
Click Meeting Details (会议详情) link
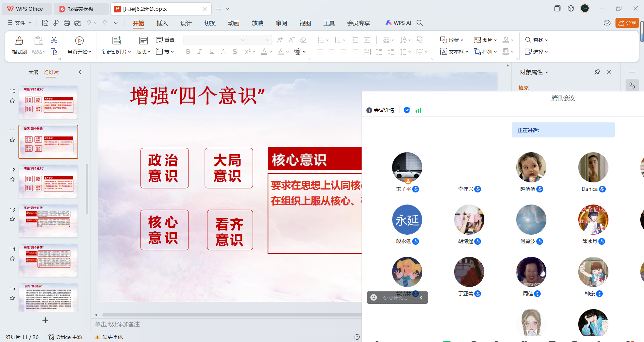click(380, 110)
